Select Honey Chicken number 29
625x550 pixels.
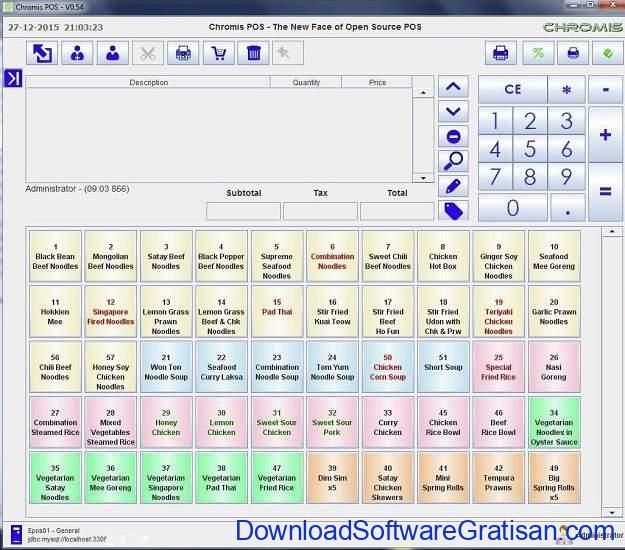(166, 422)
